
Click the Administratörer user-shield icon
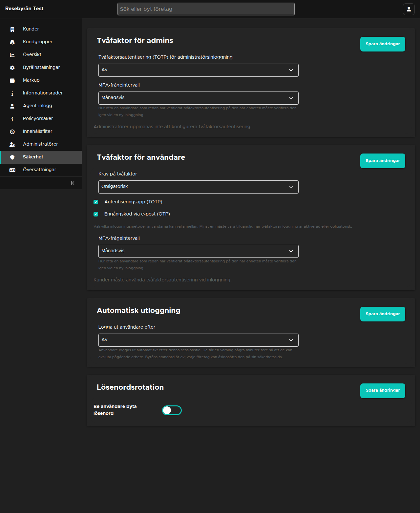pyautogui.click(x=12, y=144)
